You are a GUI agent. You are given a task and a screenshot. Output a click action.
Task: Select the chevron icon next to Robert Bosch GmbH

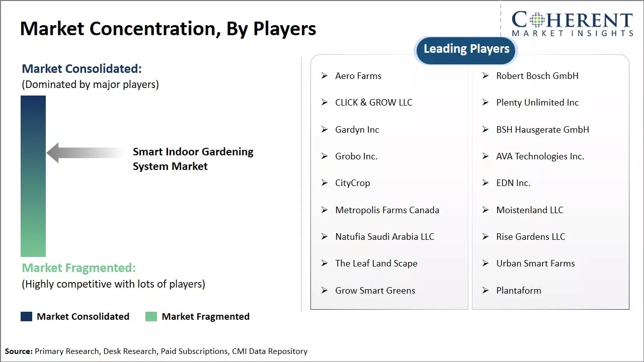click(x=485, y=76)
